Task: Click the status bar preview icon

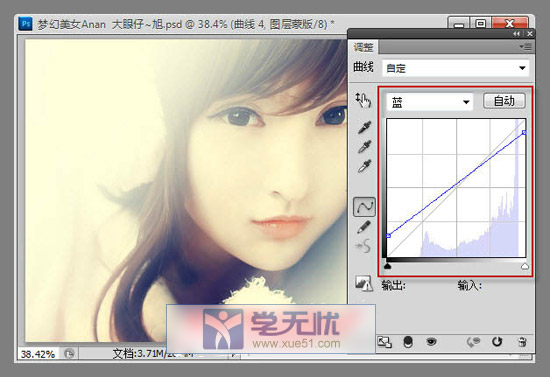Action: coord(69,354)
